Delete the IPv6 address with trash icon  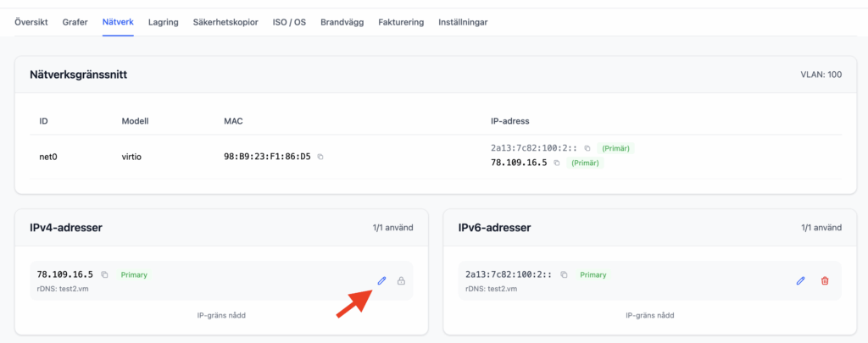[824, 280]
